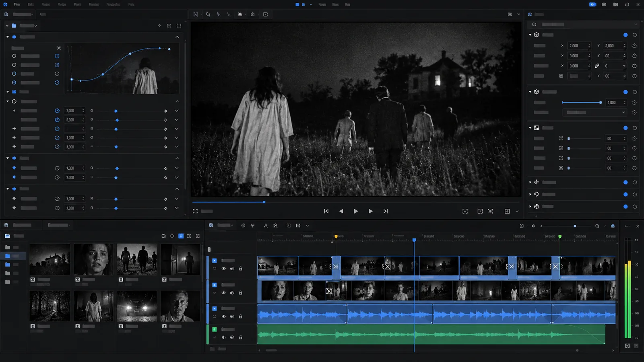Toggle the chain link icon in inspector
This screenshot has width=644, height=362.
[x=597, y=66]
